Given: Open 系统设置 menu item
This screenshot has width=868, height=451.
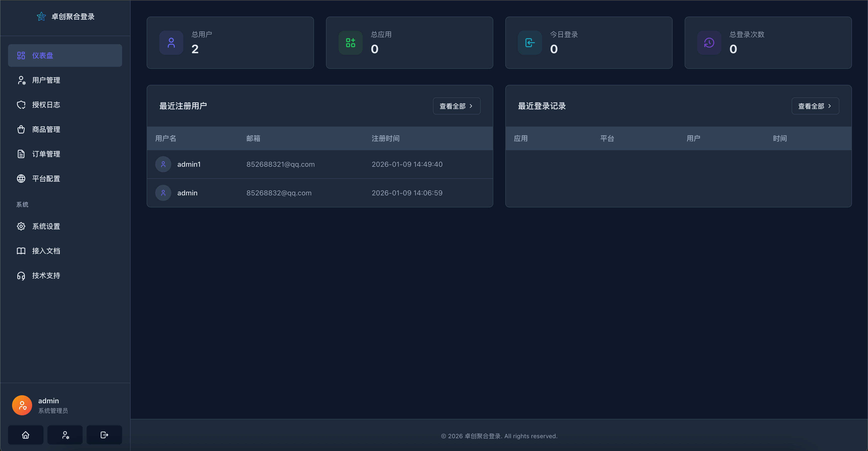Looking at the screenshot, I should (46, 226).
